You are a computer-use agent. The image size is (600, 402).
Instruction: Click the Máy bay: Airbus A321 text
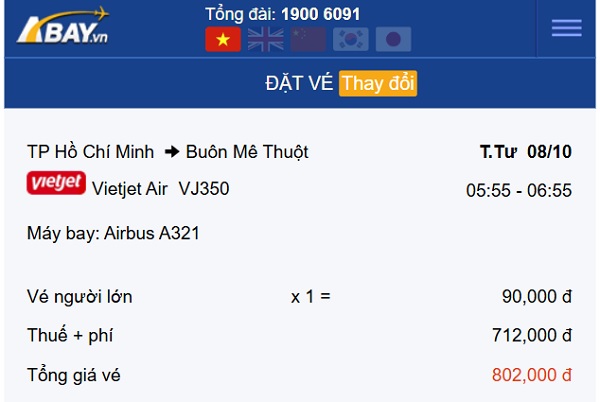click(x=113, y=233)
